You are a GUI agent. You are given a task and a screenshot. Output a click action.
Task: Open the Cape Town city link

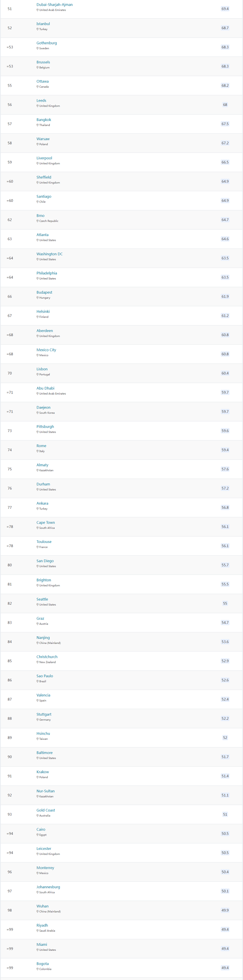pos(46,523)
